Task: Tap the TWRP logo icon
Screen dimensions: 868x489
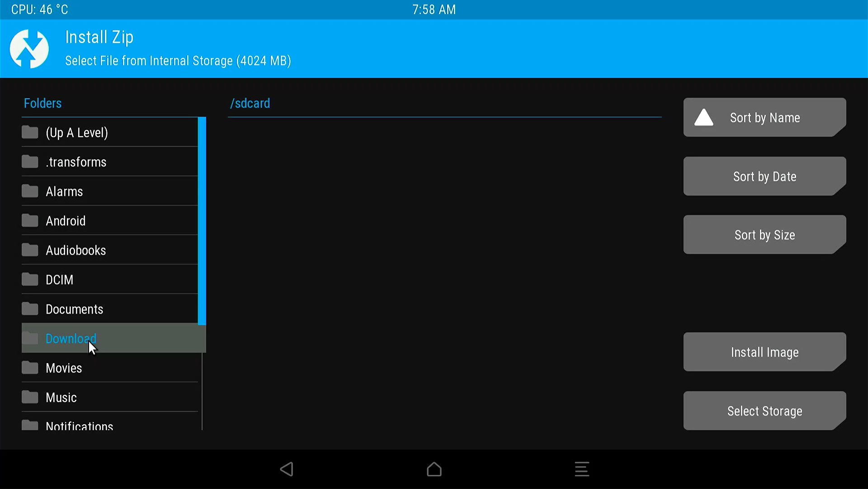Action: coord(29,49)
